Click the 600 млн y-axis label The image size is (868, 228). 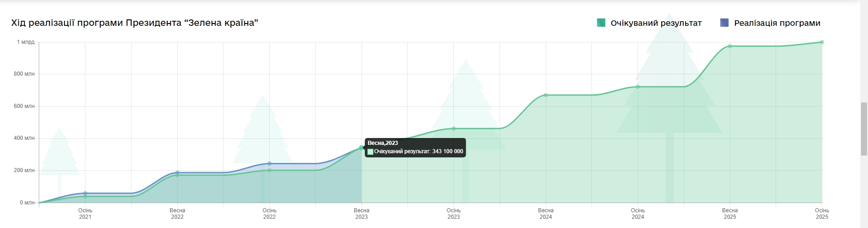click(x=24, y=106)
